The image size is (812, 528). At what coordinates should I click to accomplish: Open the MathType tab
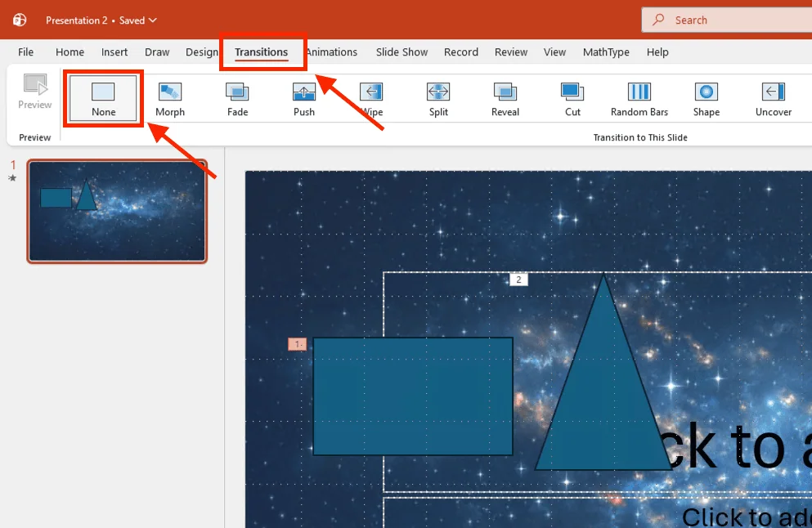606,51
